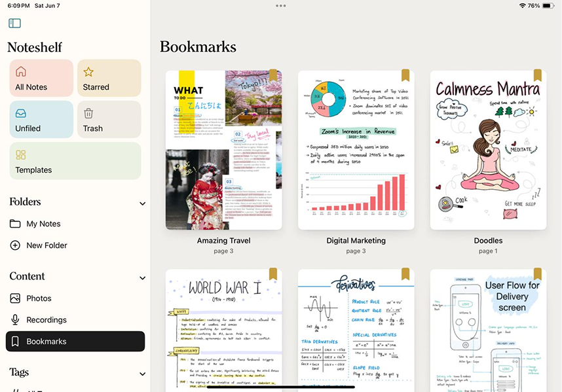
Task: Open Templates tile
Action: (x=75, y=161)
